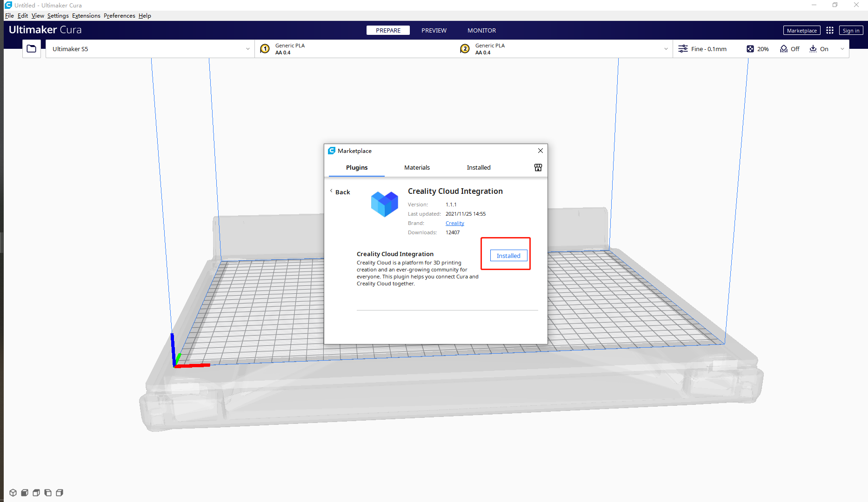Click support Off icon

784,49
